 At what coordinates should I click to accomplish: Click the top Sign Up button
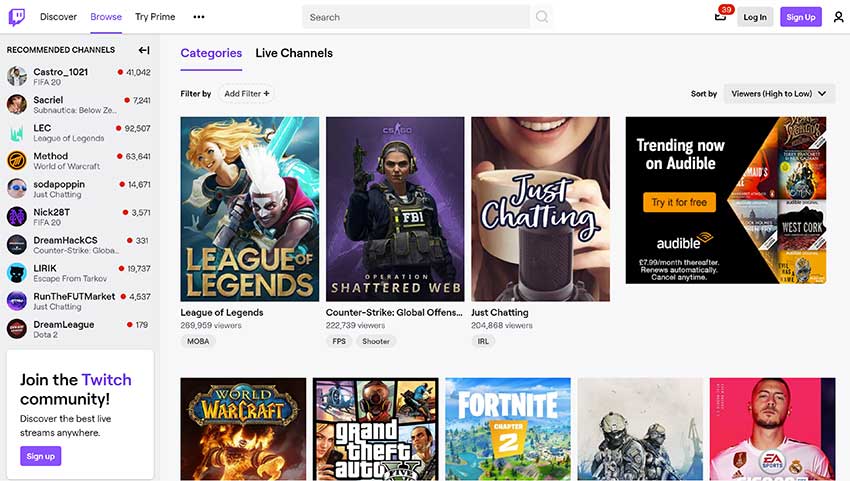point(801,17)
